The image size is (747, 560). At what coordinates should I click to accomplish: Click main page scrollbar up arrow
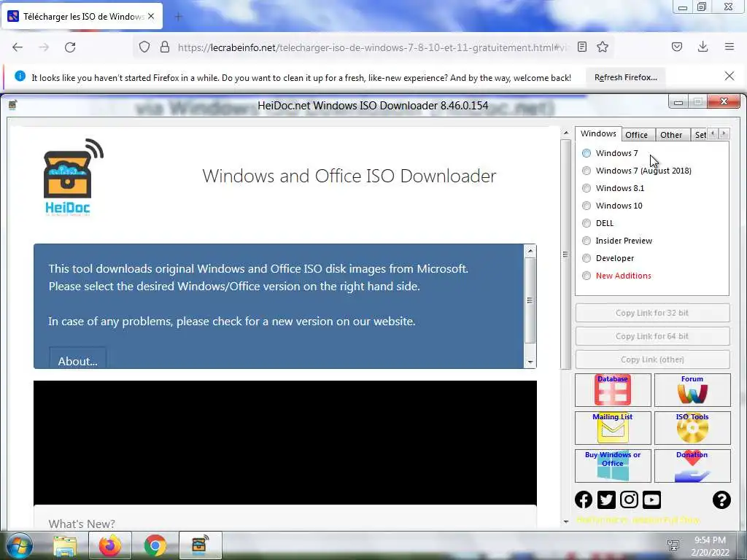tap(566, 133)
